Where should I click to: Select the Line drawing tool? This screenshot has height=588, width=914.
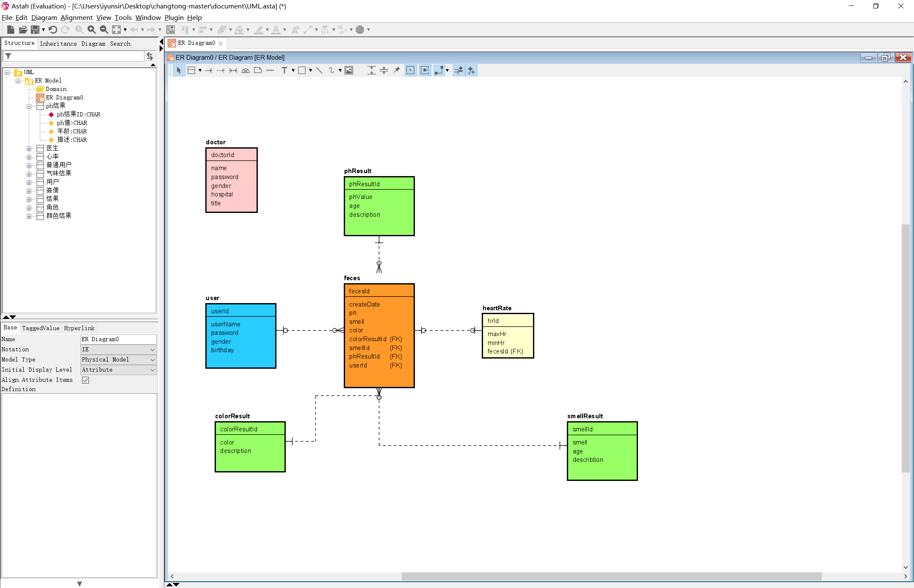click(x=319, y=71)
